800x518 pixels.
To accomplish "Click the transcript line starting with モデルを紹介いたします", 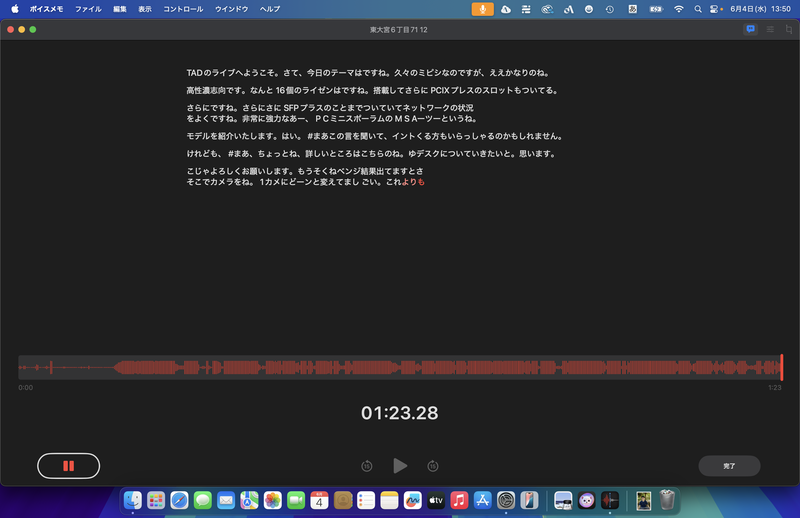I will pyautogui.click(x=374, y=136).
